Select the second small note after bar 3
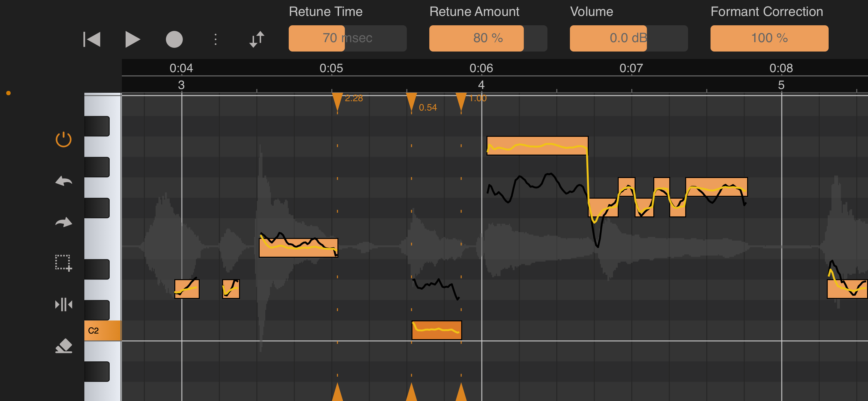Screen dimensions: 868x401 [231, 289]
